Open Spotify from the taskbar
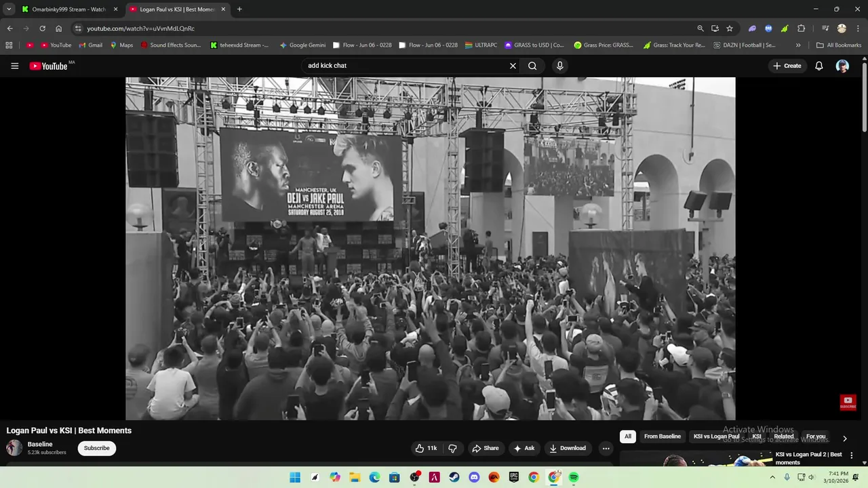Image resolution: width=868 pixels, height=488 pixels. (574, 477)
